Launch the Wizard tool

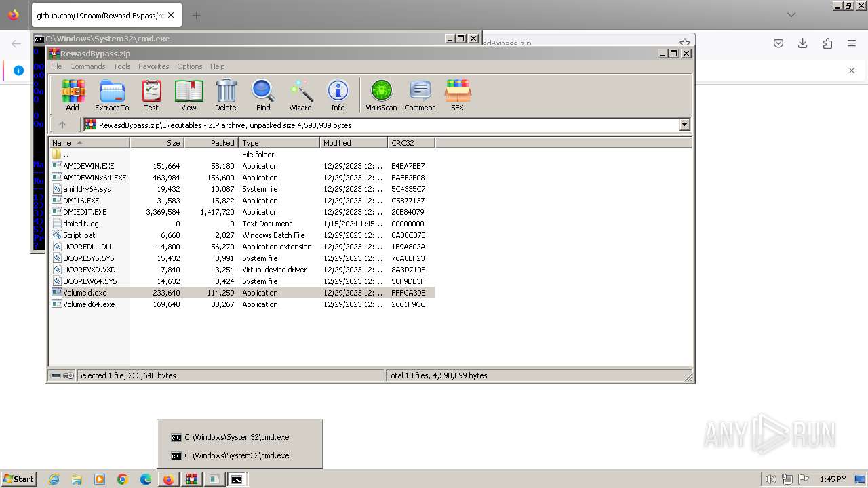pyautogui.click(x=300, y=95)
